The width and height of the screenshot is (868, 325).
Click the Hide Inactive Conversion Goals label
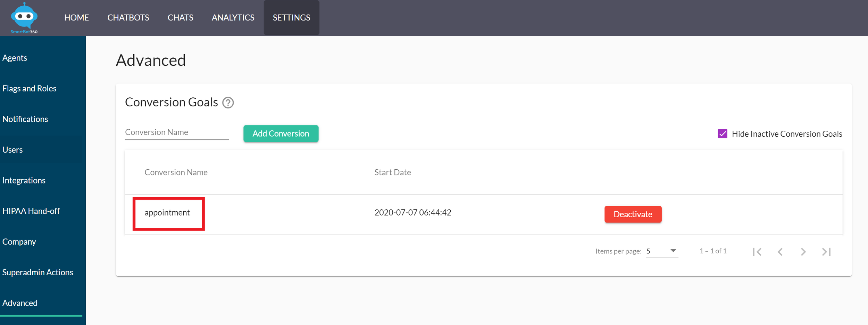click(787, 134)
